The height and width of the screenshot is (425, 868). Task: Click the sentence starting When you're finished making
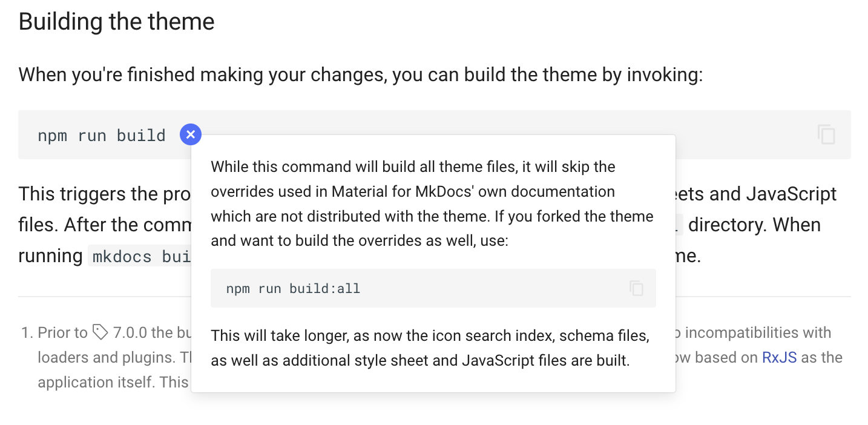[361, 75]
